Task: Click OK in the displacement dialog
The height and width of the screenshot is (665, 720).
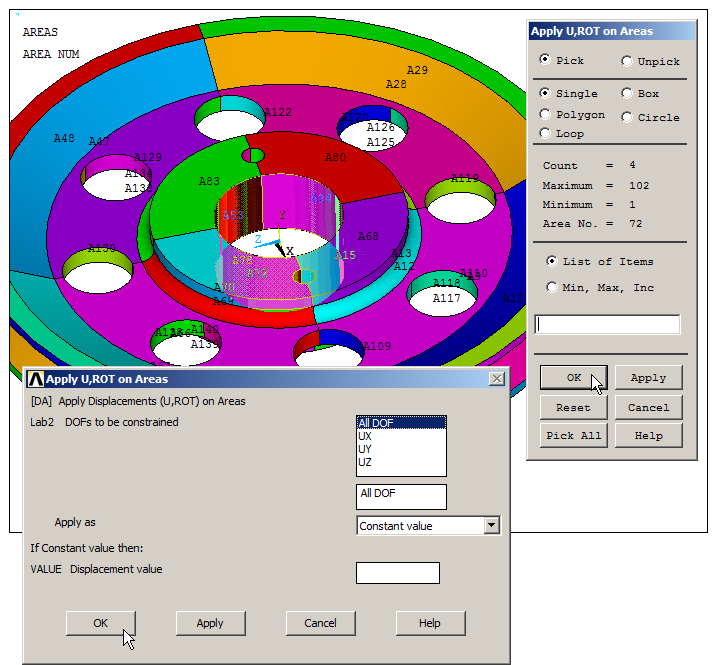Action: coord(101,623)
